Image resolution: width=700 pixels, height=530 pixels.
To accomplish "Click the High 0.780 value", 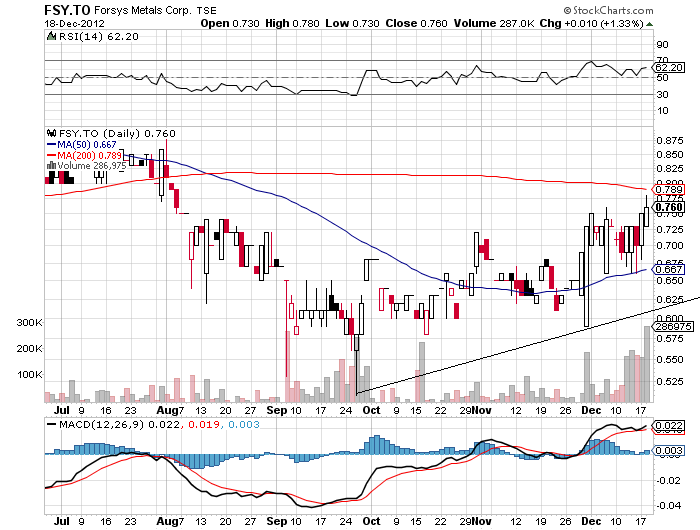I will pyautogui.click(x=292, y=23).
